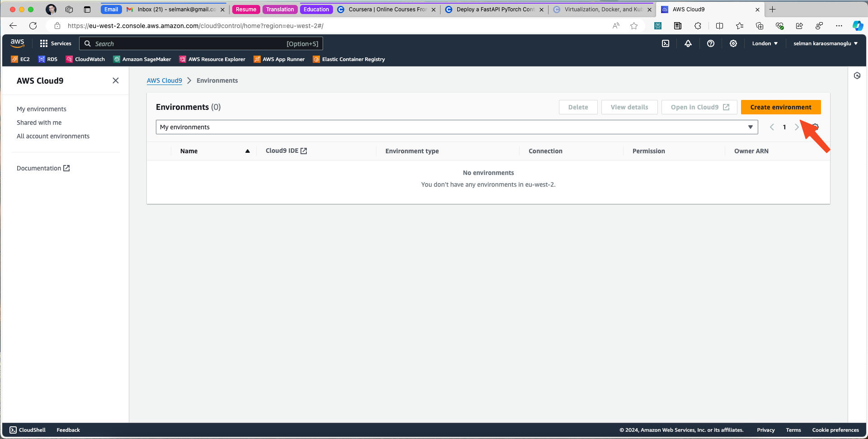Image resolution: width=868 pixels, height=439 pixels.
Task: Open the right-side help panel icon
Action: pyautogui.click(x=857, y=76)
